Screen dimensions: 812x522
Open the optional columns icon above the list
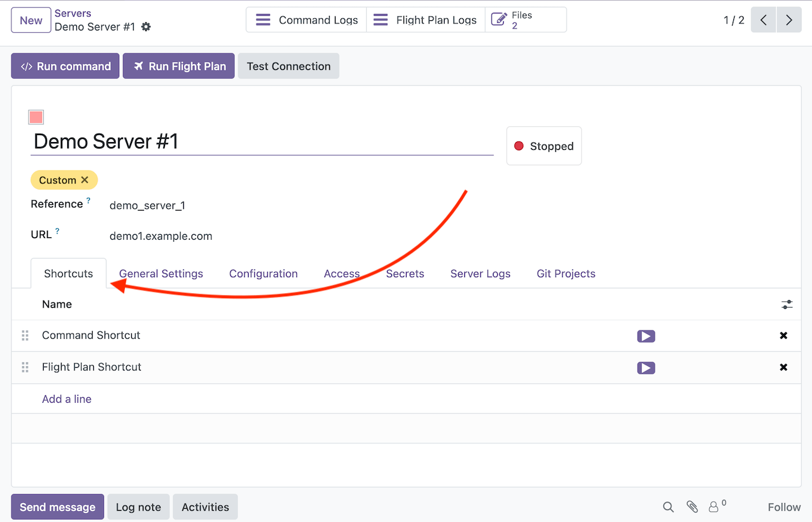click(787, 304)
